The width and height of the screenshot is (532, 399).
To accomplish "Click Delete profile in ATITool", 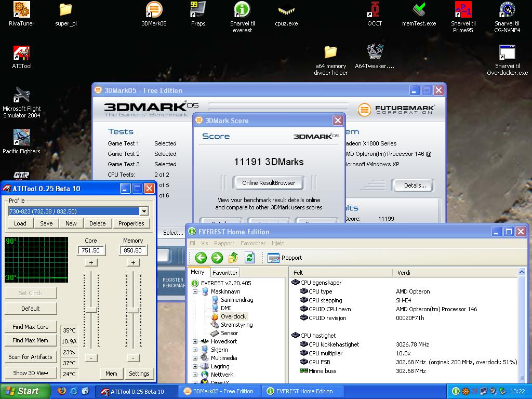I will pyautogui.click(x=97, y=223).
